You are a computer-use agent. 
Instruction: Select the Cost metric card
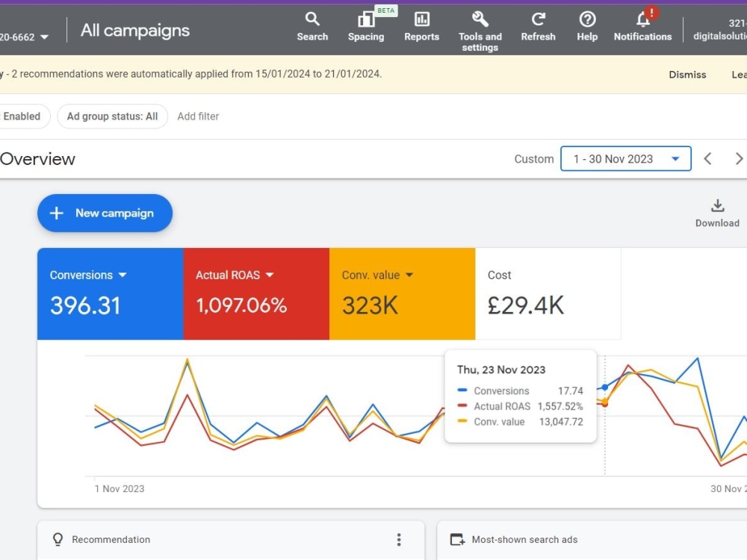coord(548,293)
